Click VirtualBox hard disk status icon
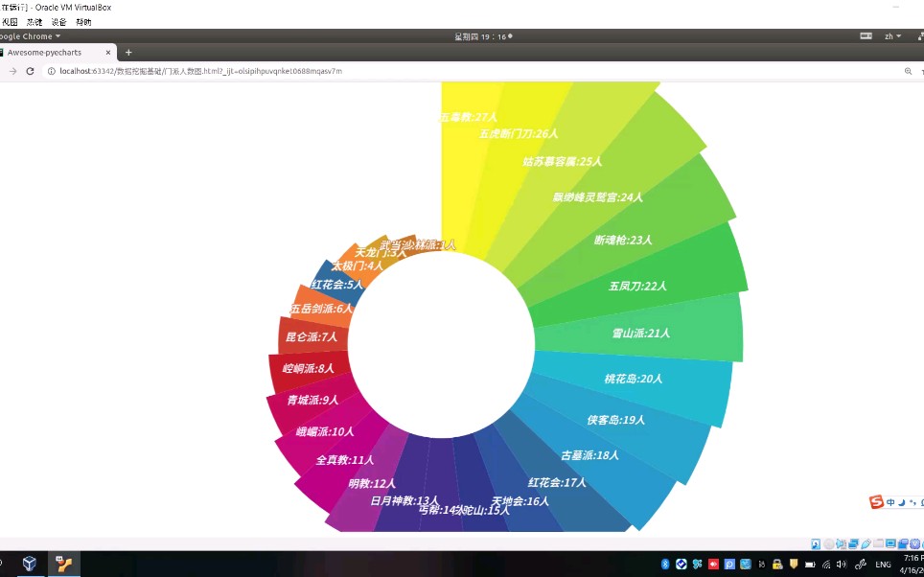Image resolution: width=924 pixels, height=577 pixels. [816, 544]
